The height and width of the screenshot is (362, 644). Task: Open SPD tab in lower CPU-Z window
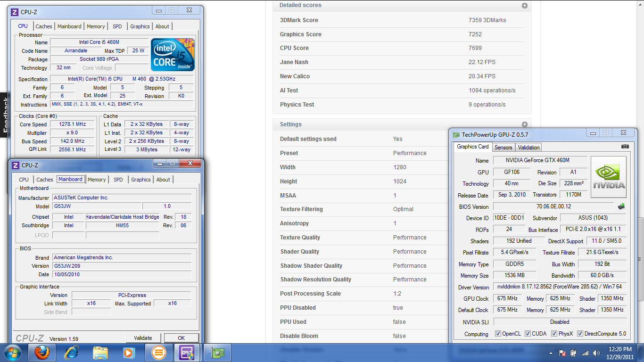pos(118,180)
